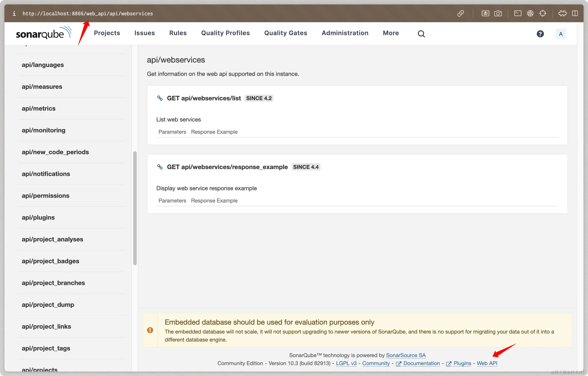Show Parameters tab for api/webservices/list
The height and width of the screenshot is (376, 588).
point(172,132)
